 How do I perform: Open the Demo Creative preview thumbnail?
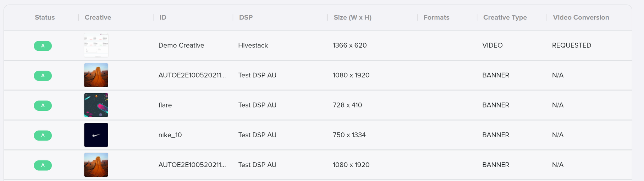(96, 45)
